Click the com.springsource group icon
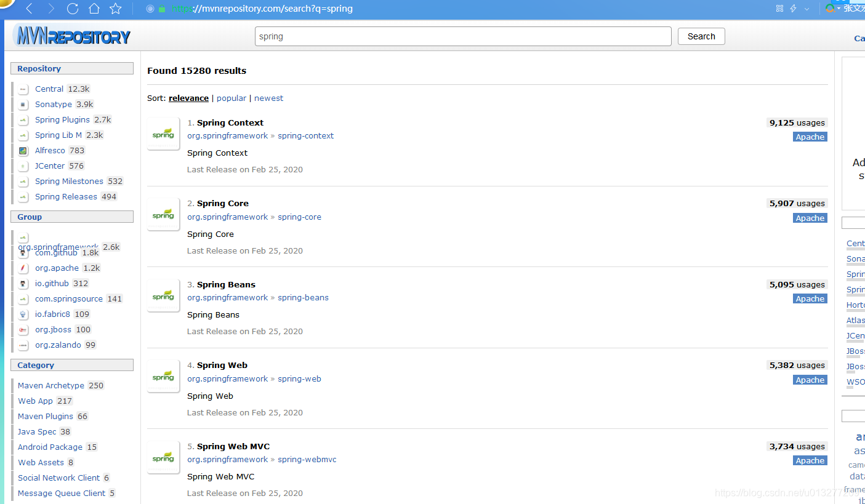This screenshot has width=865, height=504. pos(23,299)
